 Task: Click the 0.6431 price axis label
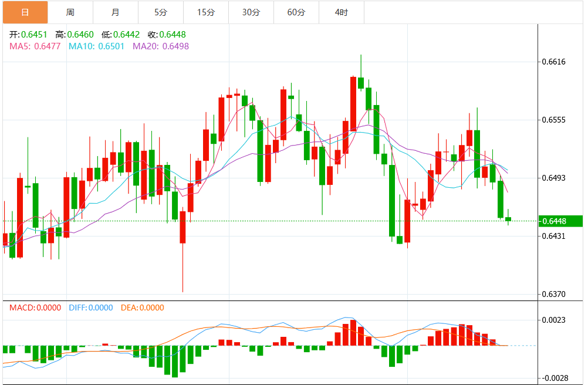pyautogui.click(x=554, y=236)
